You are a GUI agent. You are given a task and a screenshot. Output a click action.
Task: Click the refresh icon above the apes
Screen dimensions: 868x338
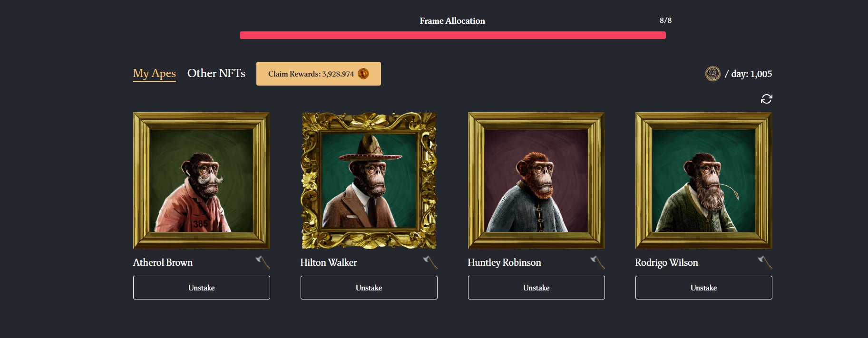pos(766,99)
